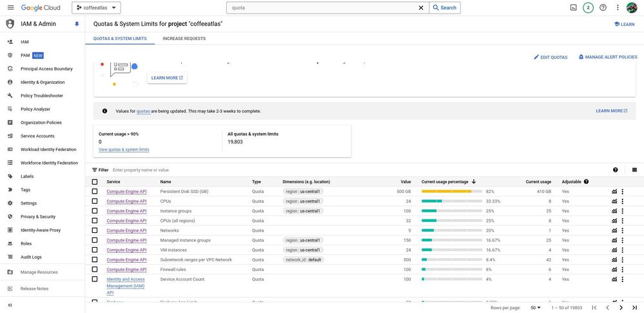Open notifications badge showing 2
The width and height of the screenshot is (644, 313).
(588, 7)
